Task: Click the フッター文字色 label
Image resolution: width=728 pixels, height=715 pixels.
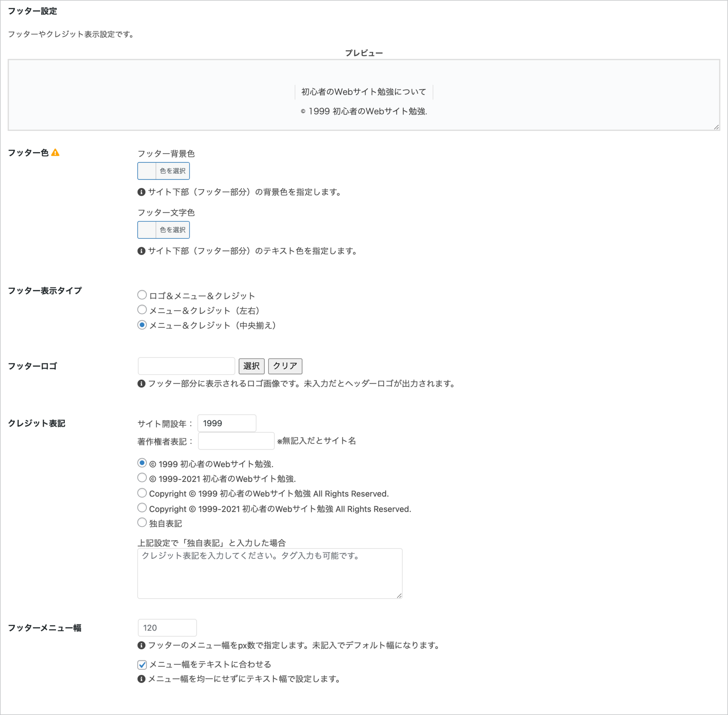Action: [x=166, y=212]
